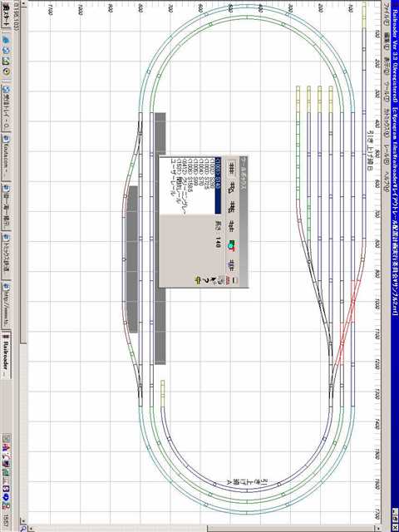Switch to トップスタッフ taskbar button
This screenshot has height=532, width=399.
pyautogui.click(x=6, y=254)
